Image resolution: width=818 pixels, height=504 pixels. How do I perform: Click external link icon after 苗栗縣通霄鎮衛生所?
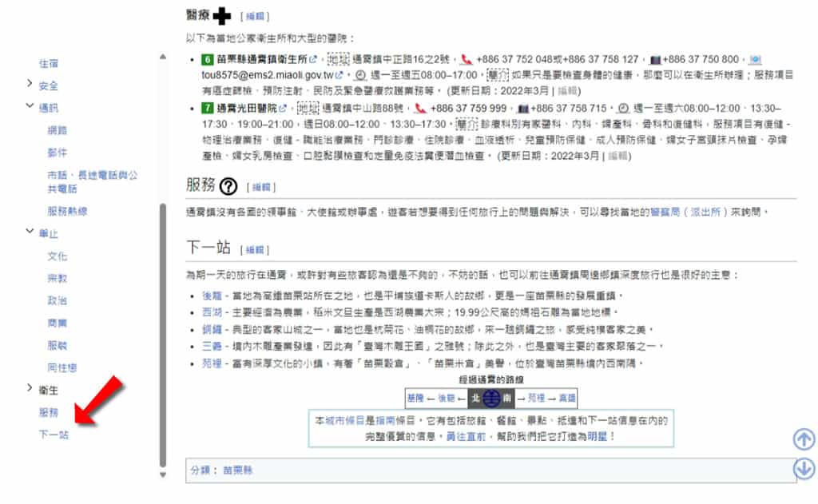(313, 59)
